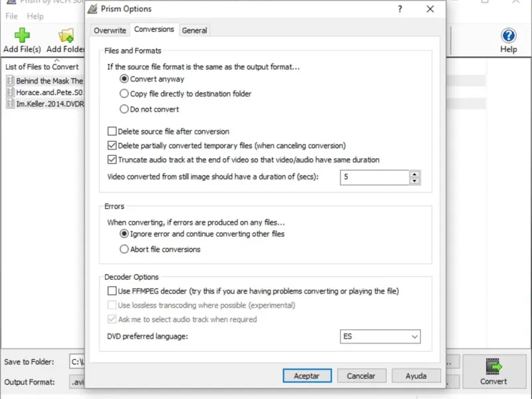Increase still image duration with up arrow
The height and width of the screenshot is (399, 532).
click(x=414, y=174)
